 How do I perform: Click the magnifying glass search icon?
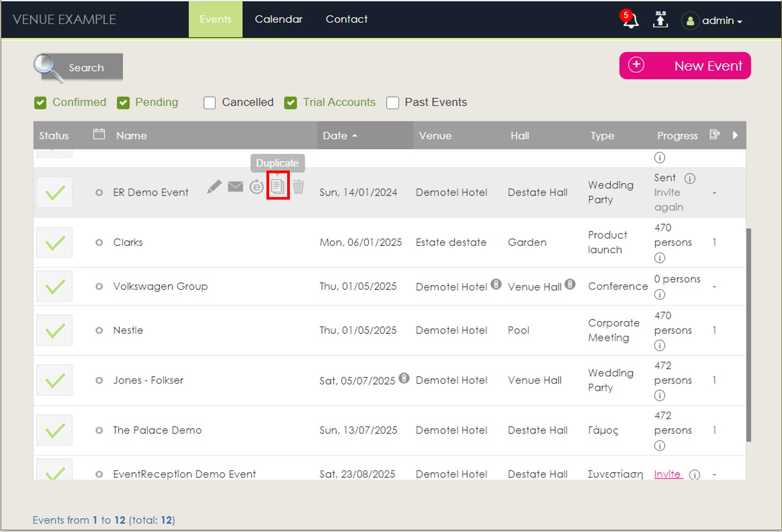pos(48,68)
